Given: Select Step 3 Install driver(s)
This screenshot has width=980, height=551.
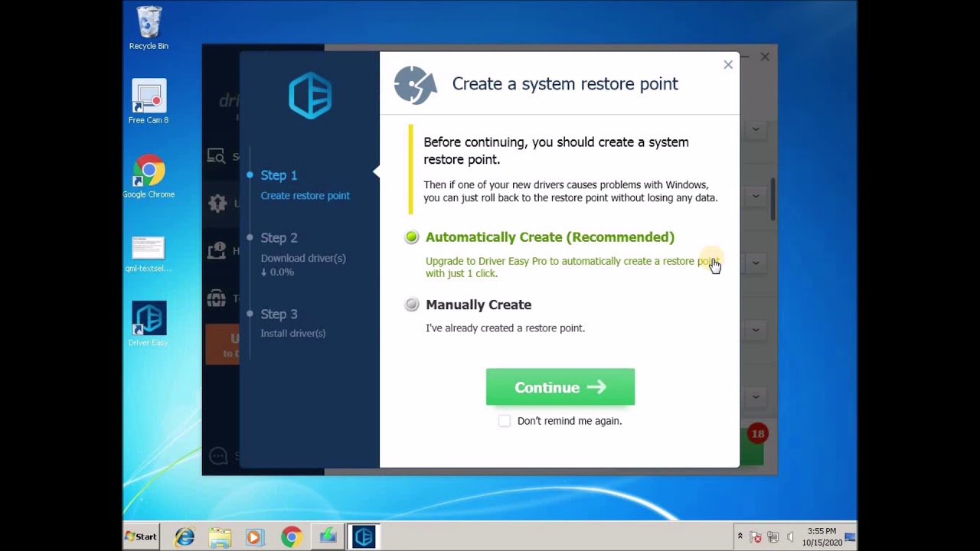Looking at the screenshot, I should pyautogui.click(x=293, y=322).
